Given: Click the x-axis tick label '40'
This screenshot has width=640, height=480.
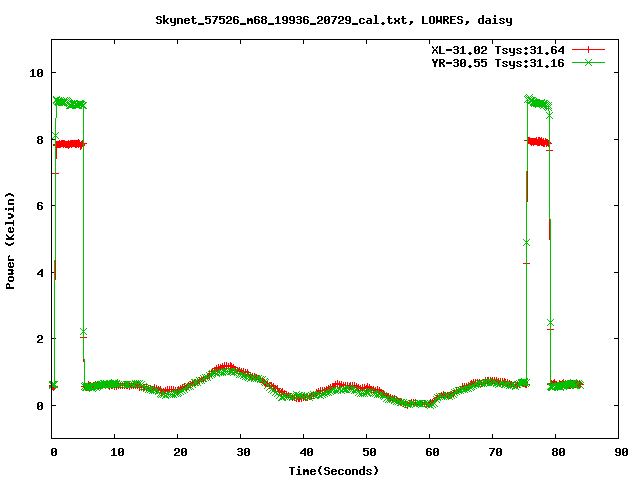Looking at the screenshot, I should click(306, 452).
